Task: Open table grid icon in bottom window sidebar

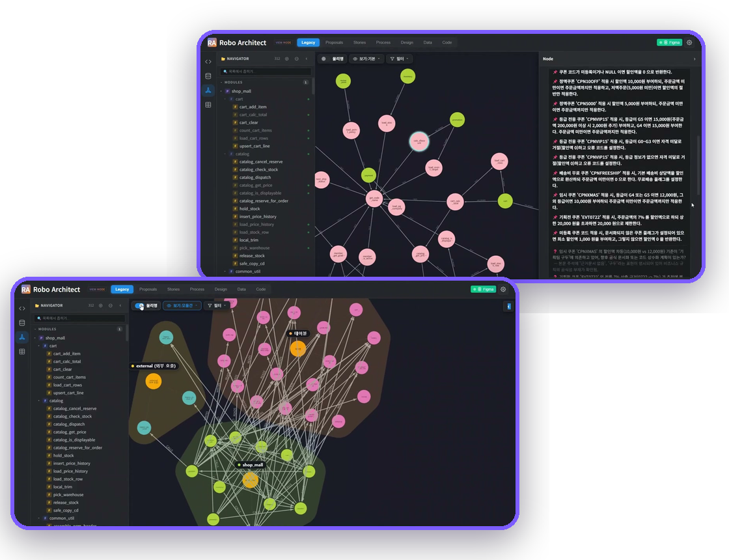Action: click(22, 352)
